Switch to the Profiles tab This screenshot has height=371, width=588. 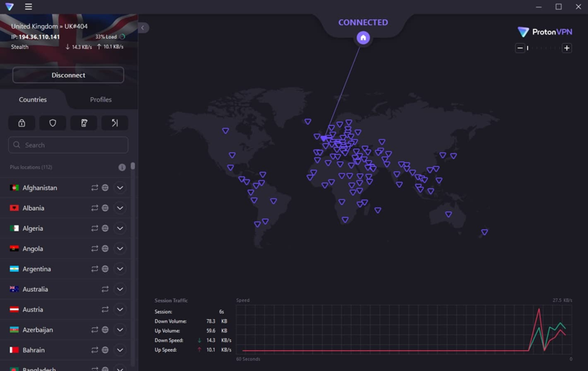[x=101, y=99]
